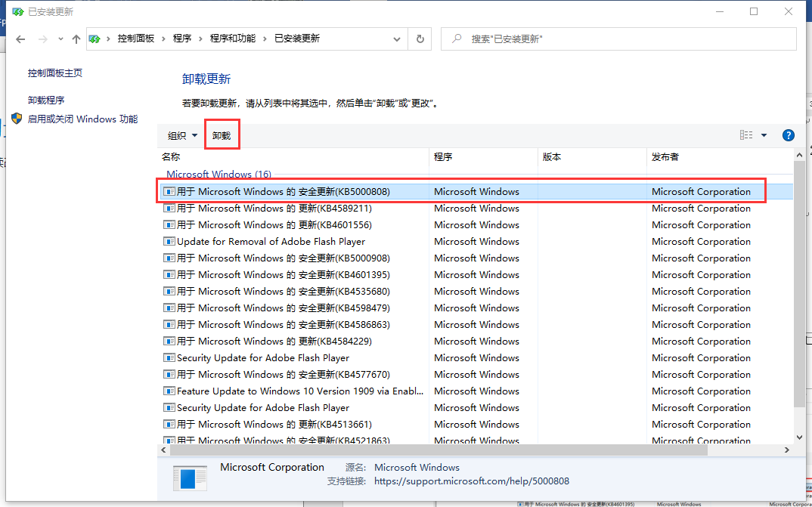Image resolution: width=812 pixels, height=507 pixels.
Task: Click the scroll up arrow of the list
Action: [800, 155]
